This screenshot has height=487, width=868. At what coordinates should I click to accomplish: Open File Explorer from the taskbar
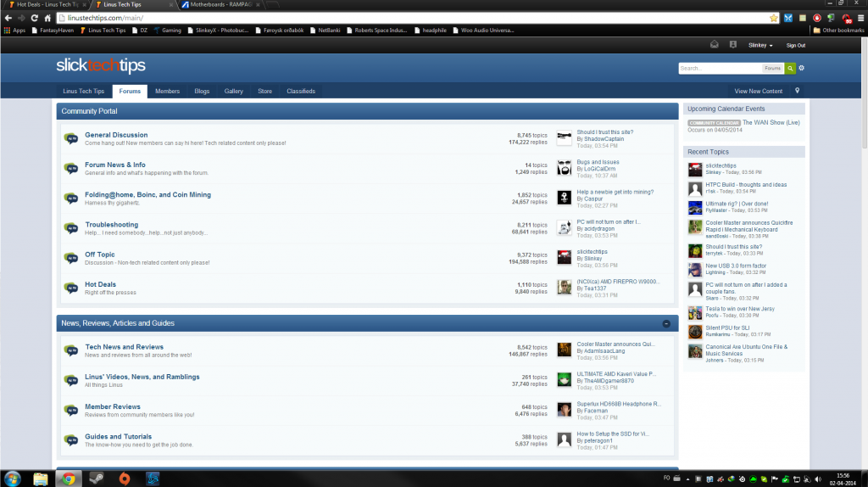41,479
